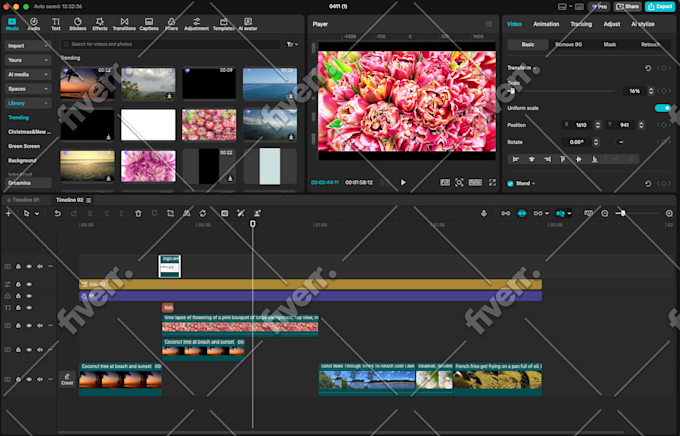Open the Dreamina button in sidebar

pyautogui.click(x=28, y=183)
